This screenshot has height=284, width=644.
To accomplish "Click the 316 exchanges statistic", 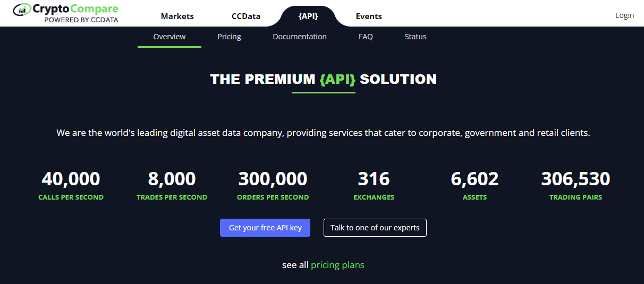I will click(374, 185).
